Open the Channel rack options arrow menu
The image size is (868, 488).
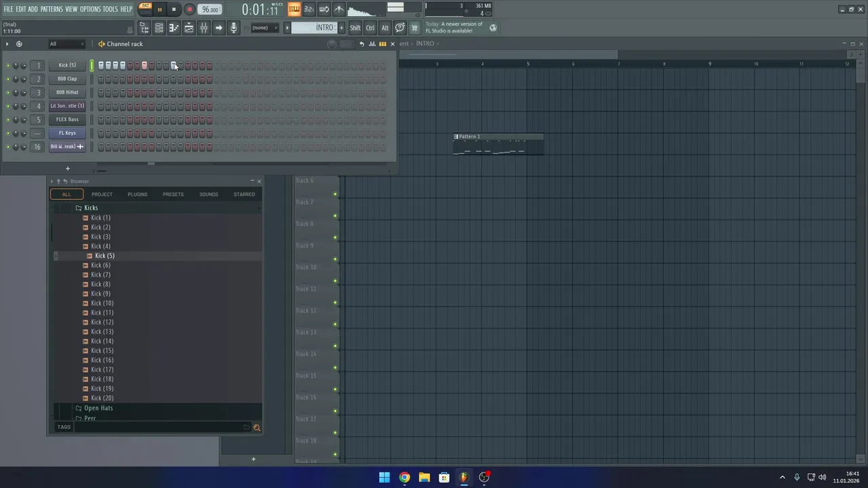pyautogui.click(x=7, y=44)
